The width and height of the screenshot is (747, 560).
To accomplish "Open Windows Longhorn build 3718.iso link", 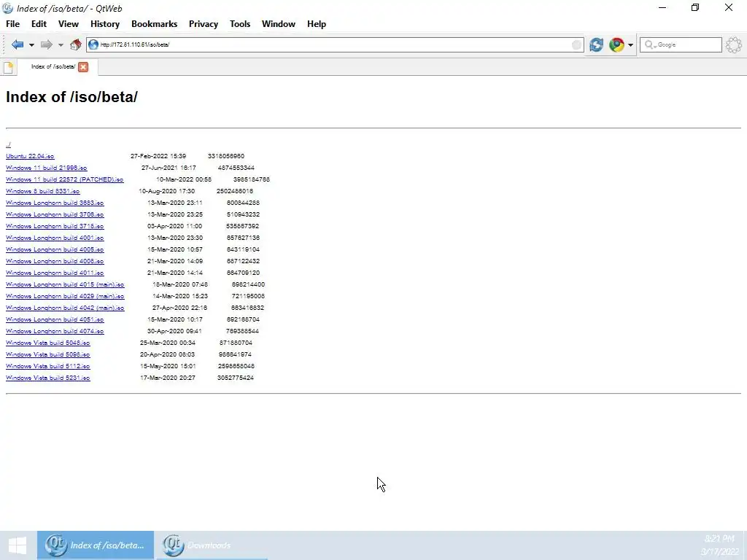I will 55,226.
